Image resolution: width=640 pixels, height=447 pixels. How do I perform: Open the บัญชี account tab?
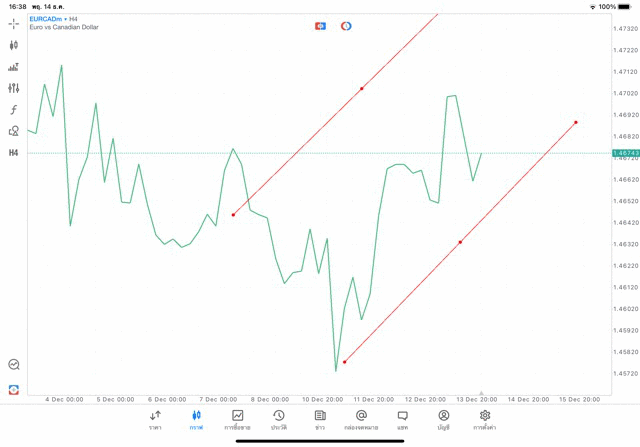point(443,420)
